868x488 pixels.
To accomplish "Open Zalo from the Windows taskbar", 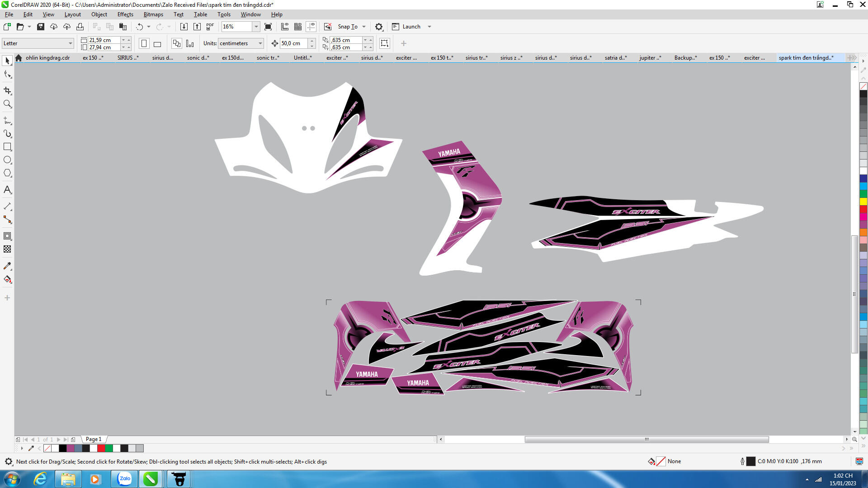I will click(124, 479).
